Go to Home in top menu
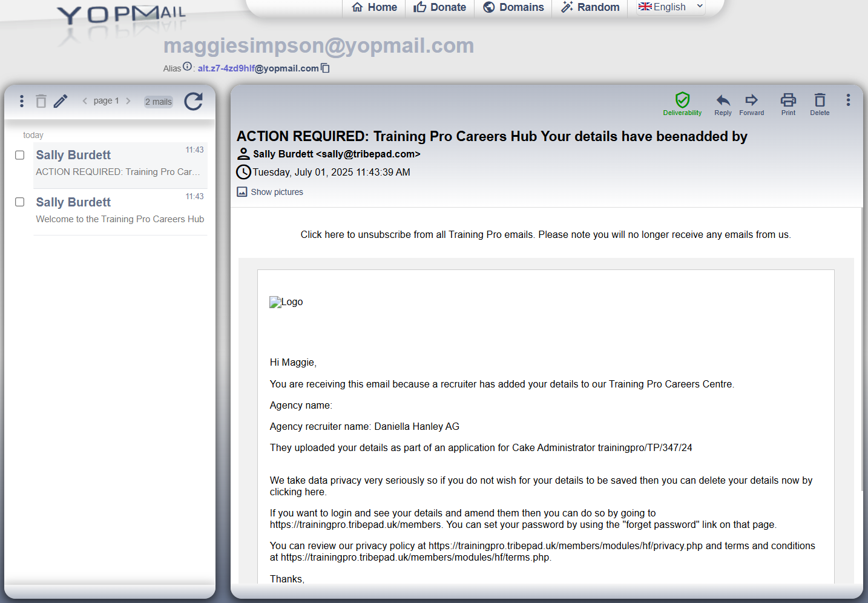 (375, 7)
